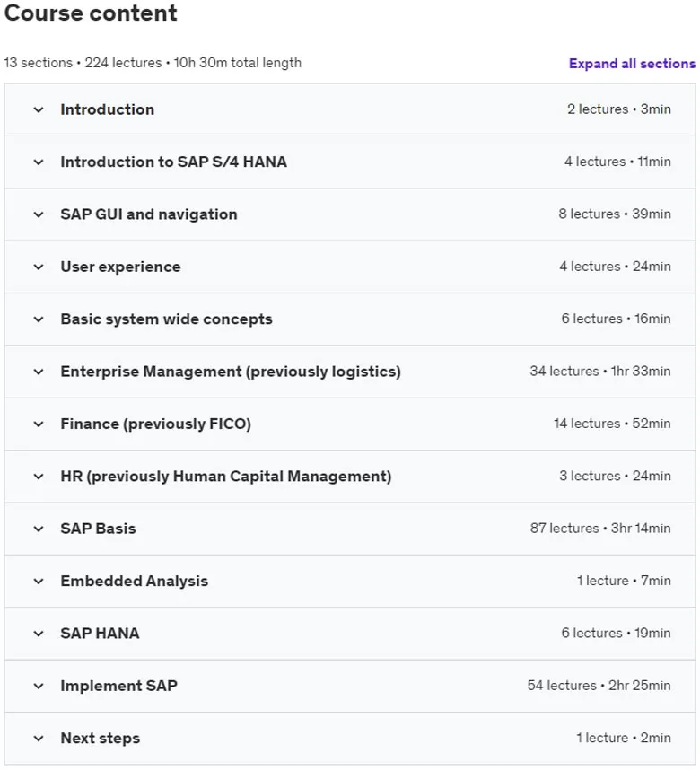700x770 pixels.
Task: Open the Implement SAP section title
Action: (x=118, y=686)
